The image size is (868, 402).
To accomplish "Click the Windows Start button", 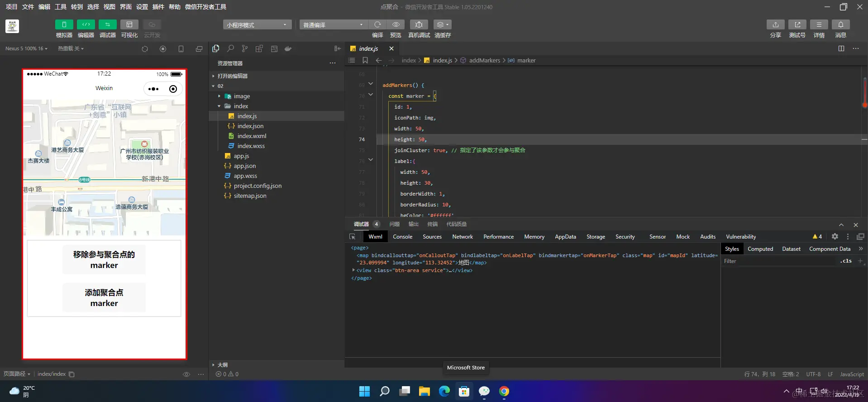I will pos(364,391).
